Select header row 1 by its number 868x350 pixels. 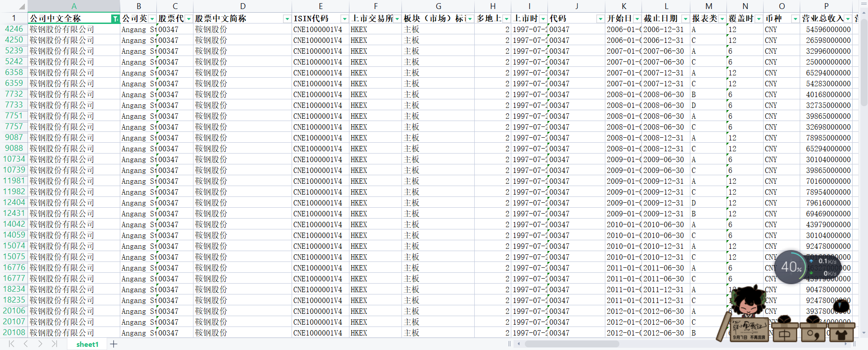pos(14,19)
